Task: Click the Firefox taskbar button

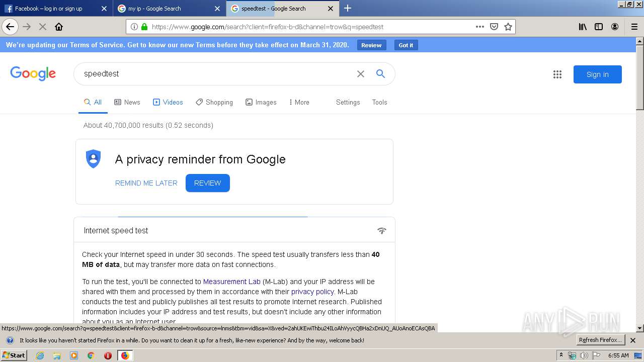Action: coord(125,355)
